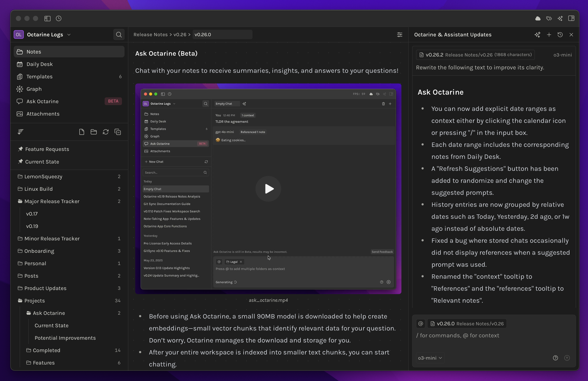Edit the v0.26.0 note title field
588x381 pixels.
(222, 35)
